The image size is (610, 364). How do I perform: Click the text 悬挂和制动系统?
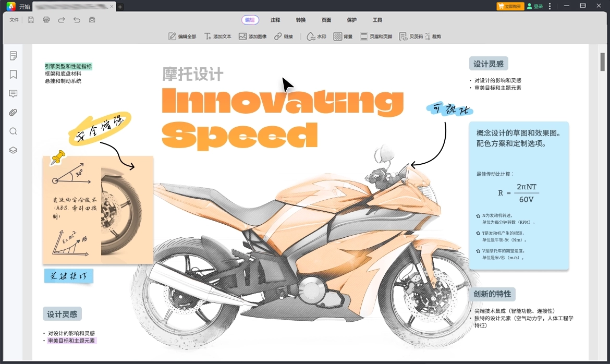[x=63, y=81]
